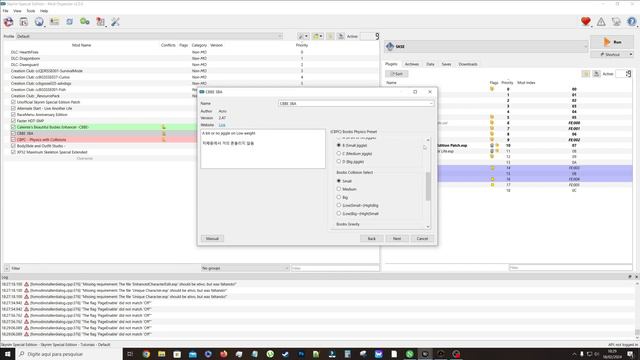
Task: Switch to the Saves tab
Action: 446,64
